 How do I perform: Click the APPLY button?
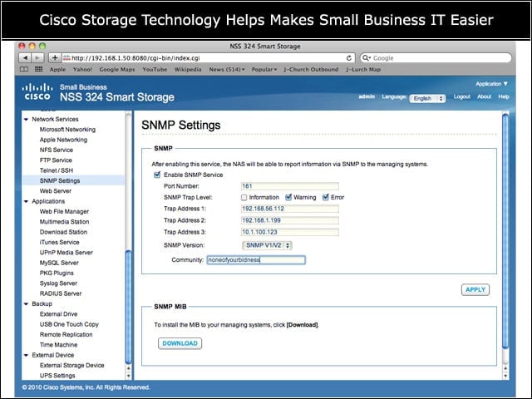point(475,290)
